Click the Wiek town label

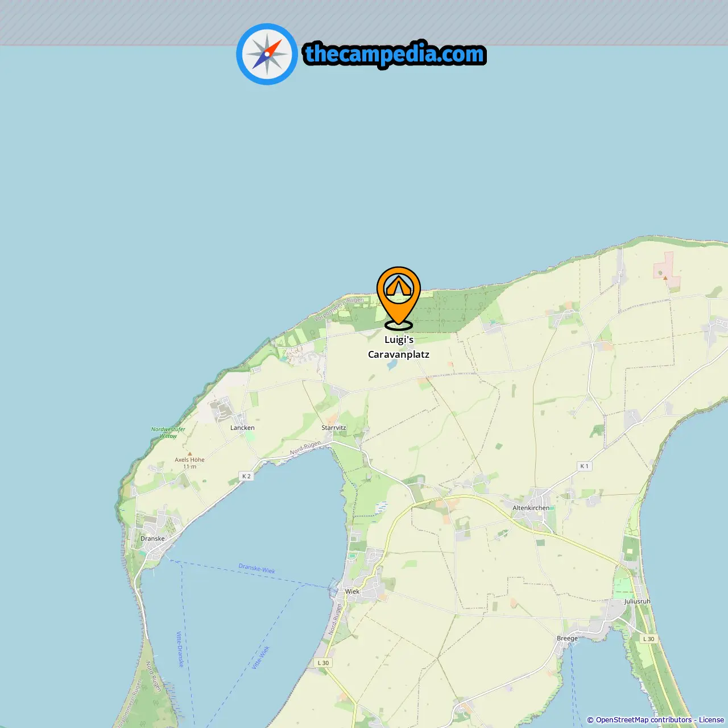pyautogui.click(x=352, y=591)
